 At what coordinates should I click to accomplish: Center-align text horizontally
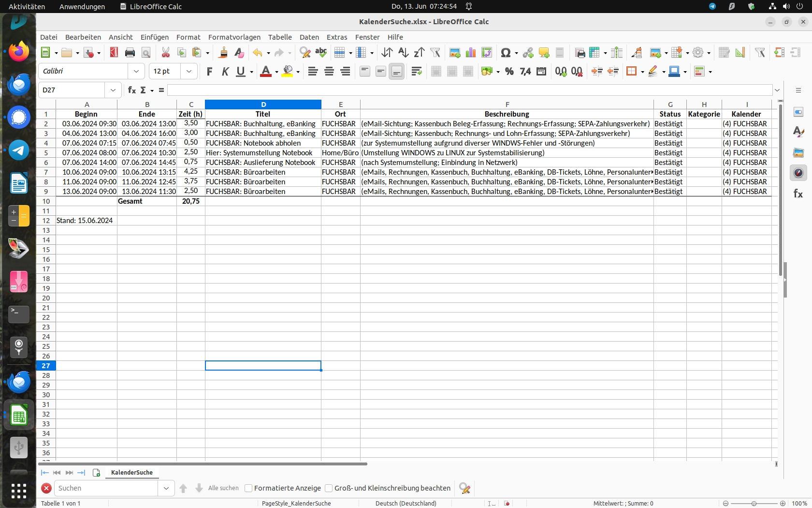coord(329,72)
